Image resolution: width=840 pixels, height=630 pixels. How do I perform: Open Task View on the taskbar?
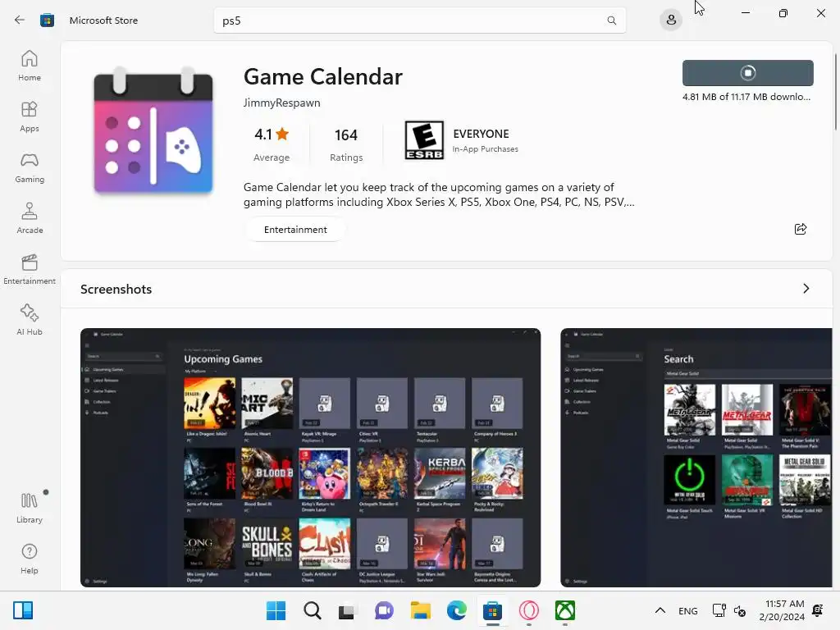(347, 610)
